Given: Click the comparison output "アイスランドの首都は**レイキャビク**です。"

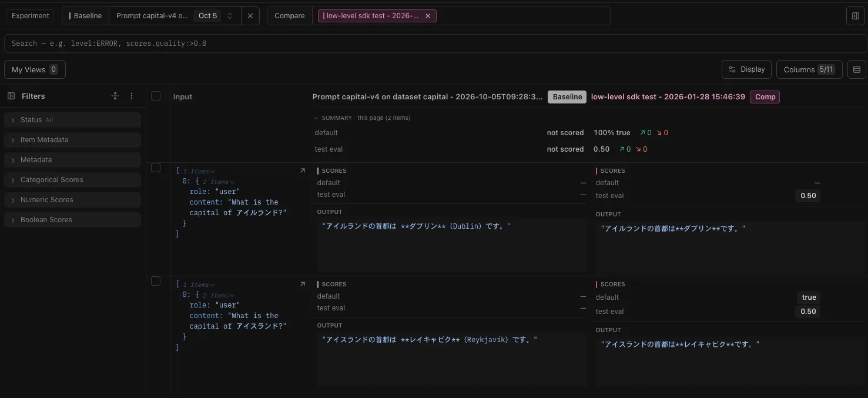Looking at the screenshot, I should click(x=681, y=345).
